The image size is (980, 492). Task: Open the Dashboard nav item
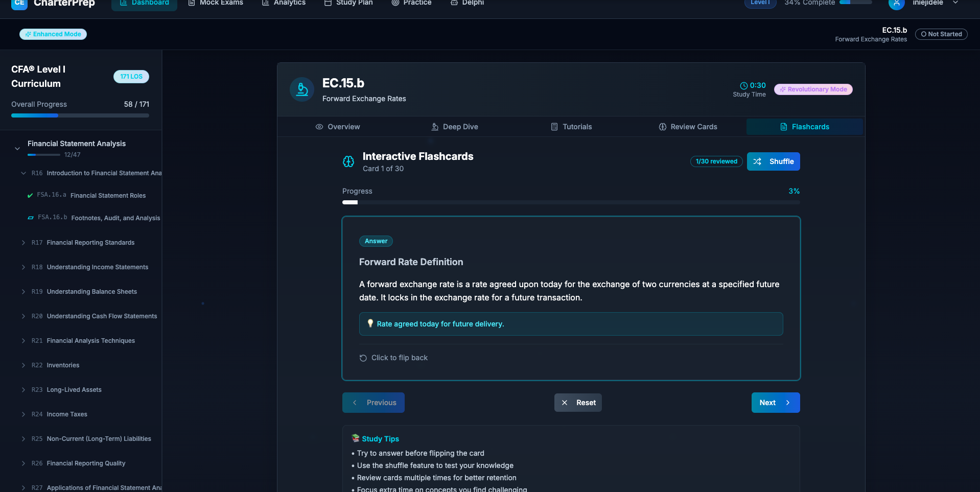click(x=144, y=3)
